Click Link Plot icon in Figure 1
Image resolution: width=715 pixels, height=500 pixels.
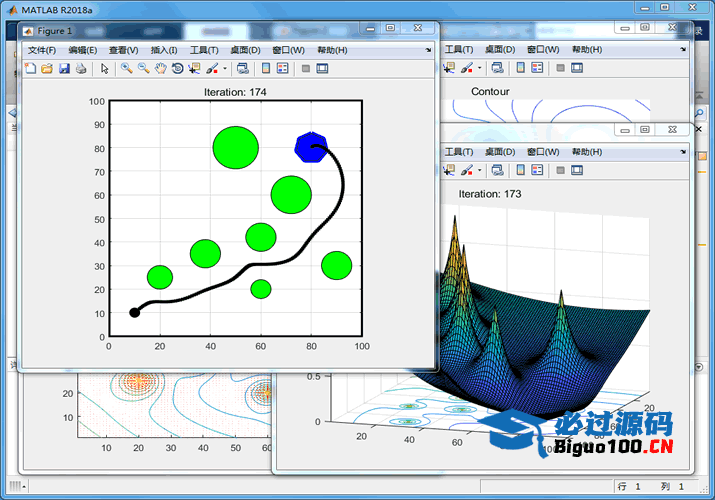243,68
